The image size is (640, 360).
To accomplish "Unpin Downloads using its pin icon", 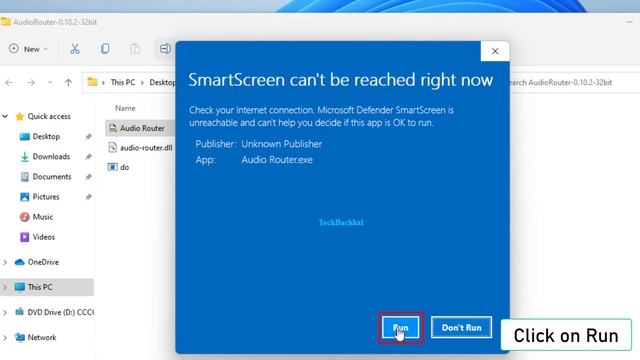I will pos(88,157).
